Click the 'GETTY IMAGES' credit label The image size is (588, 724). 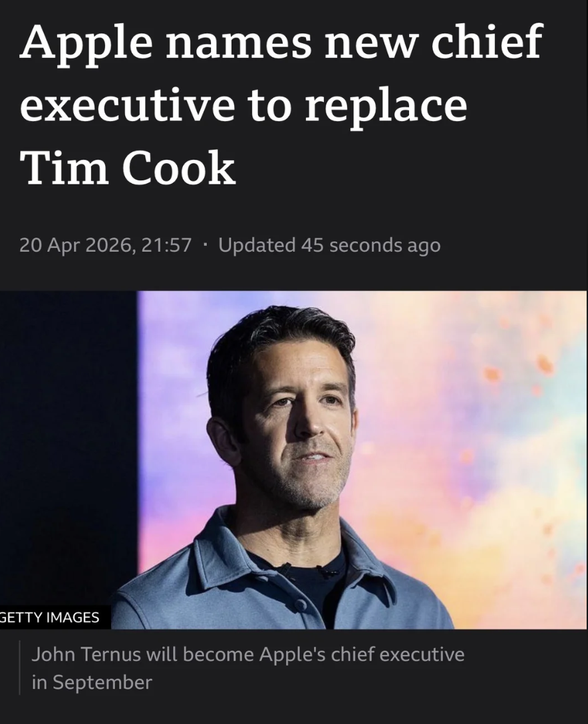pos(49,618)
